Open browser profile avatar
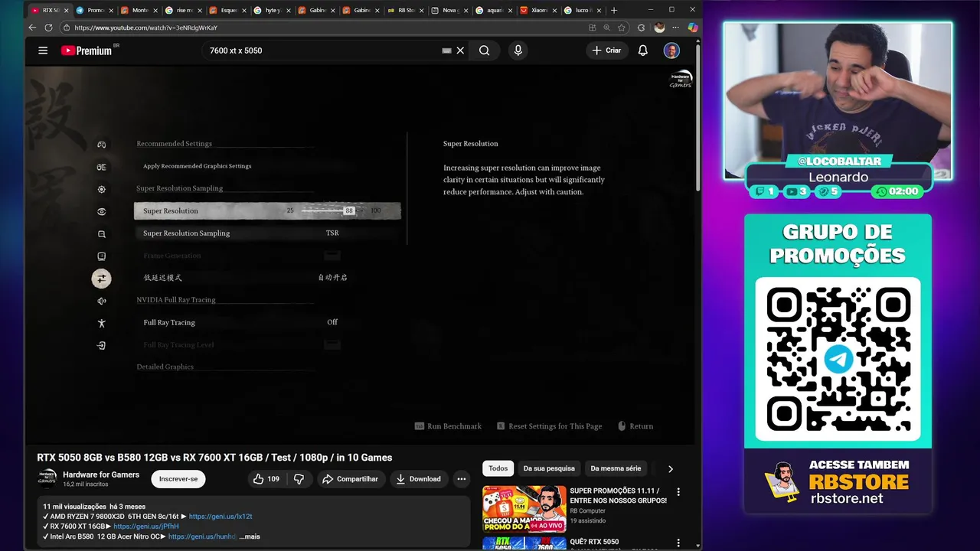Viewport: 980px width, 551px height. (659, 28)
